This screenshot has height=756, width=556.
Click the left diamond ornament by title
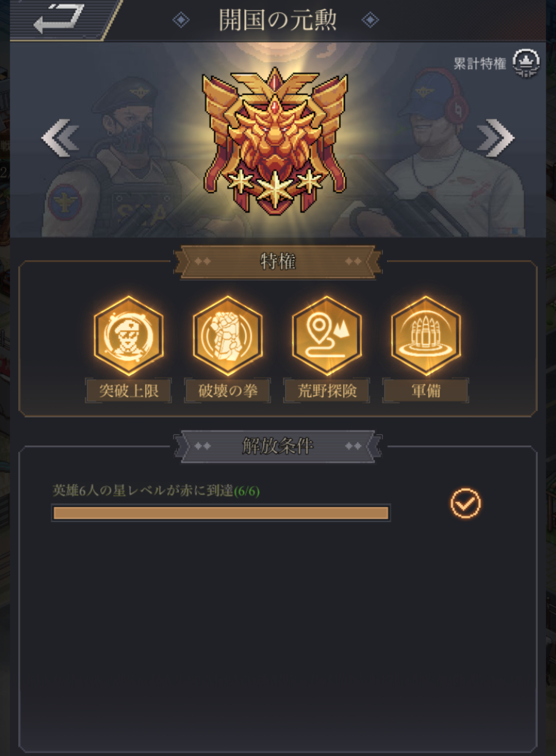coord(181,20)
